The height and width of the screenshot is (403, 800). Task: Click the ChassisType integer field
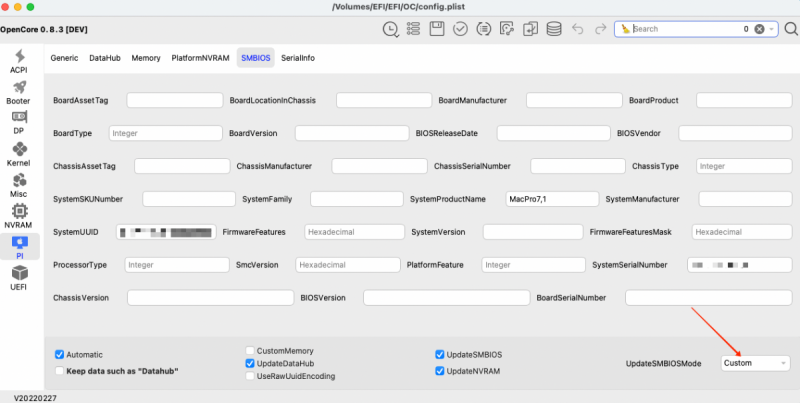(x=744, y=166)
